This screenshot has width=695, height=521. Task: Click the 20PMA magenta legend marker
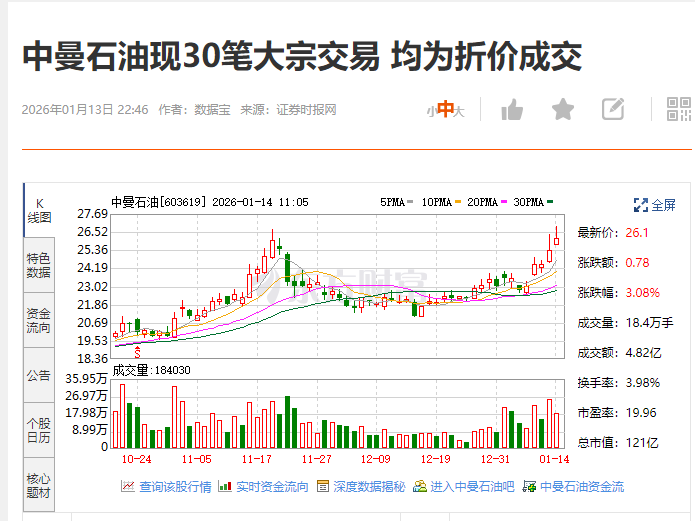[504, 202]
